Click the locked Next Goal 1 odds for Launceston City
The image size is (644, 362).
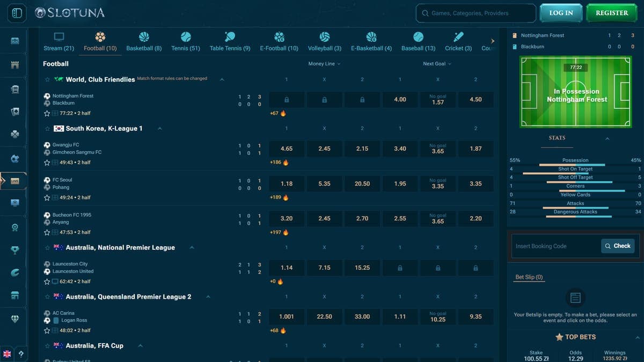[400, 268]
